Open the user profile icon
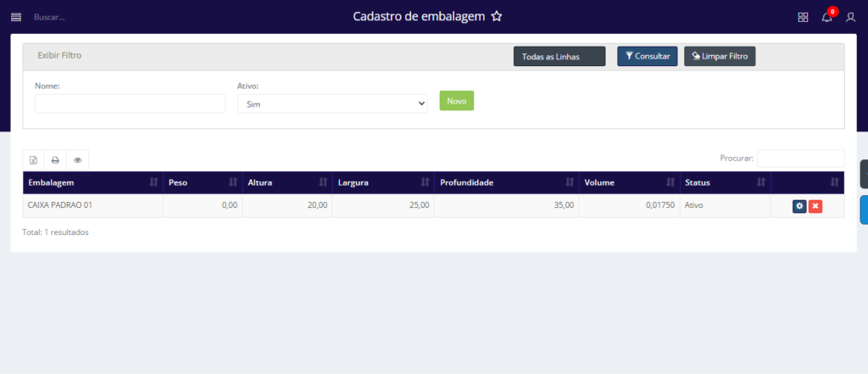This screenshot has width=868, height=374. pos(850,17)
